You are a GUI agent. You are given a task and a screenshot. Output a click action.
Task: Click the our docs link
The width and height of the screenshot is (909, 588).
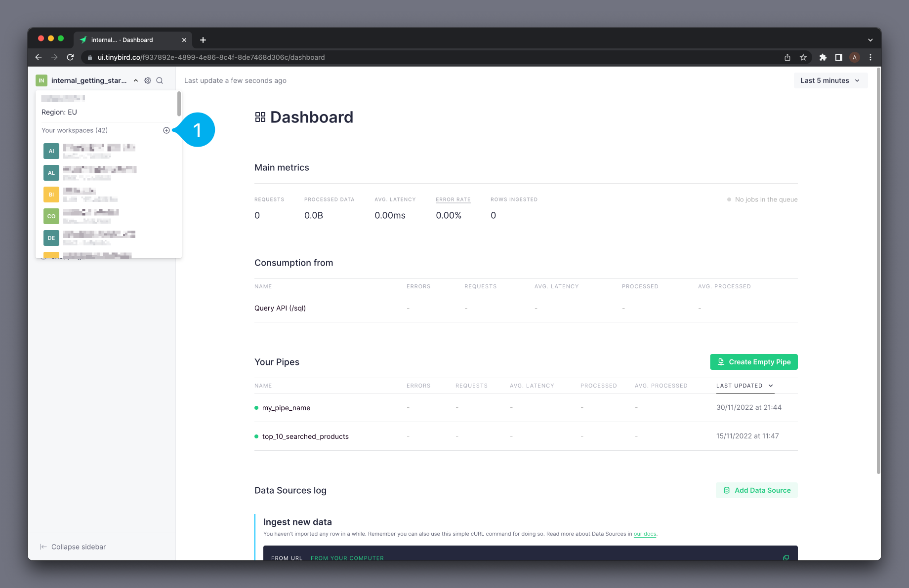click(x=645, y=534)
